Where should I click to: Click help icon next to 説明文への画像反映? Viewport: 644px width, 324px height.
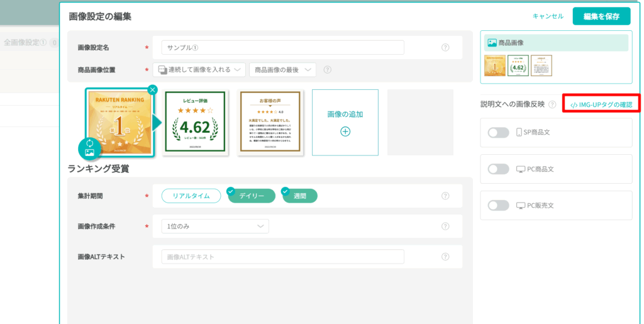(552, 104)
